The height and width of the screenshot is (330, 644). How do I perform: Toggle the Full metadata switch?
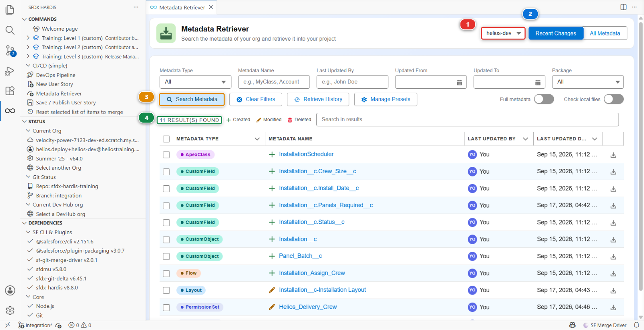tap(544, 99)
